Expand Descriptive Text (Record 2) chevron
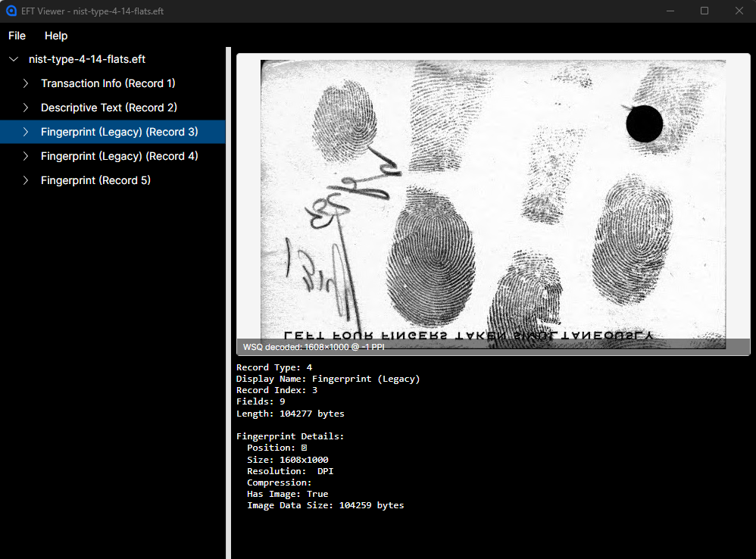 click(26, 108)
